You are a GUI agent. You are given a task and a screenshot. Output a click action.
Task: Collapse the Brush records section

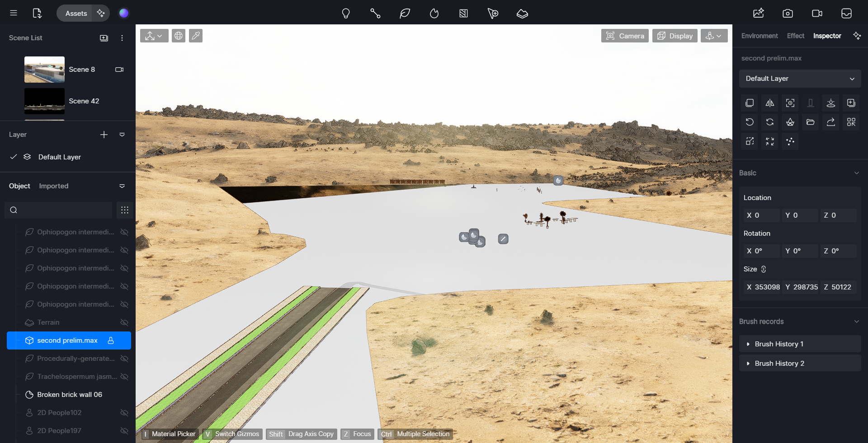tap(856, 322)
